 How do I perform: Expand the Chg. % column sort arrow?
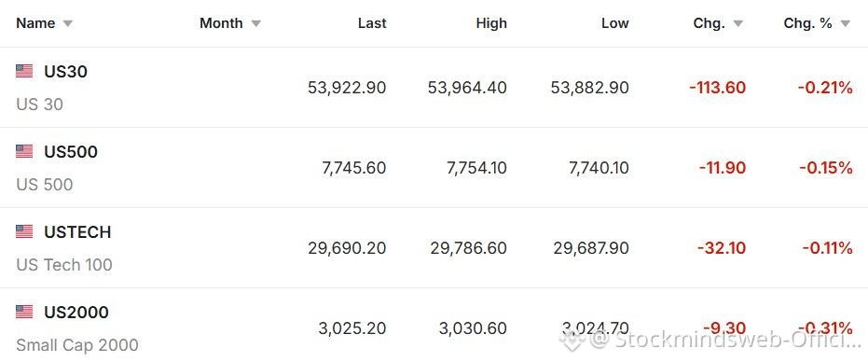[x=845, y=24]
